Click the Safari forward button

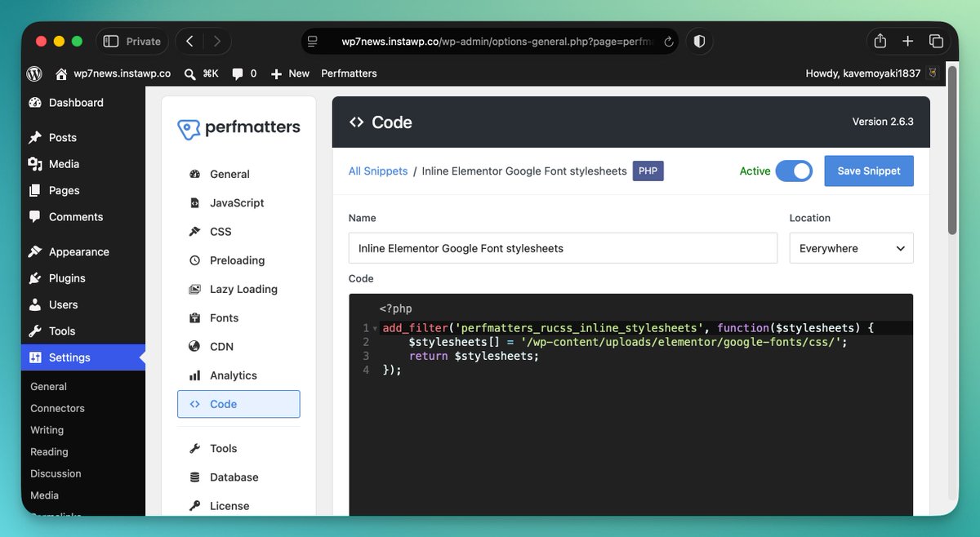(x=216, y=41)
